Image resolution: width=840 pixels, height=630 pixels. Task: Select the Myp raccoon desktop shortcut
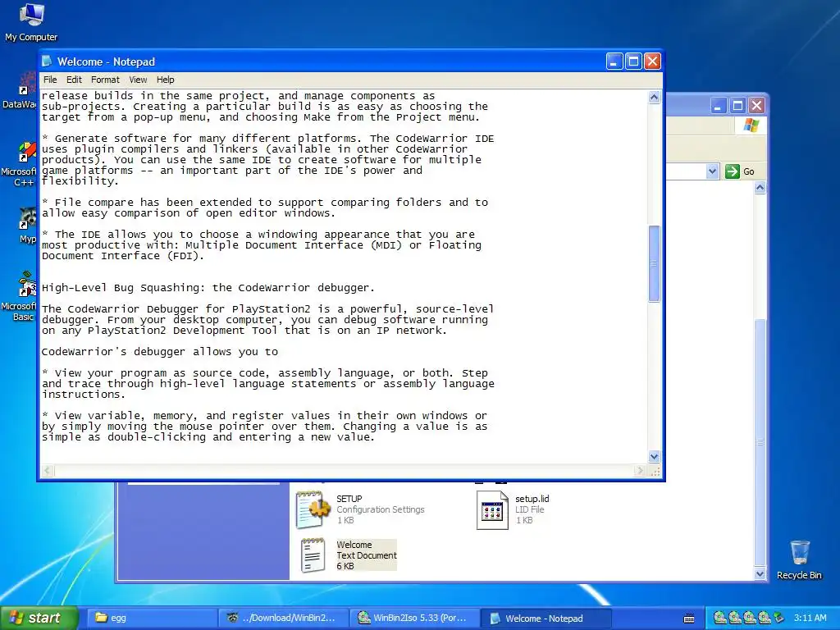[x=27, y=225]
